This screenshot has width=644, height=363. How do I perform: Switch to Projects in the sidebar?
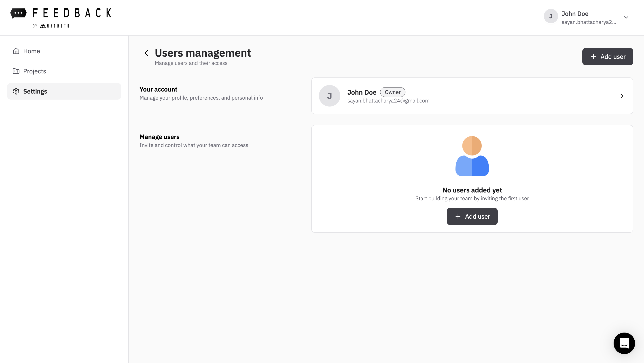tap(34, 71)
